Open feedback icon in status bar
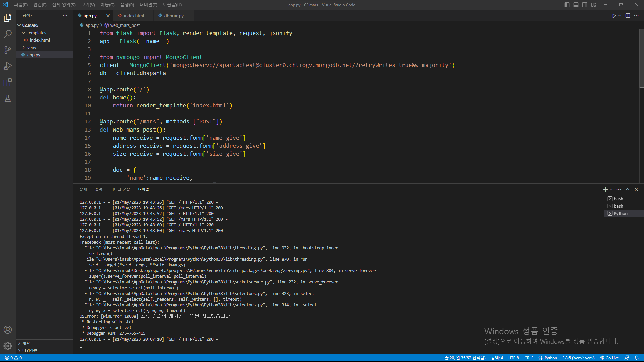 coord(627,358)
